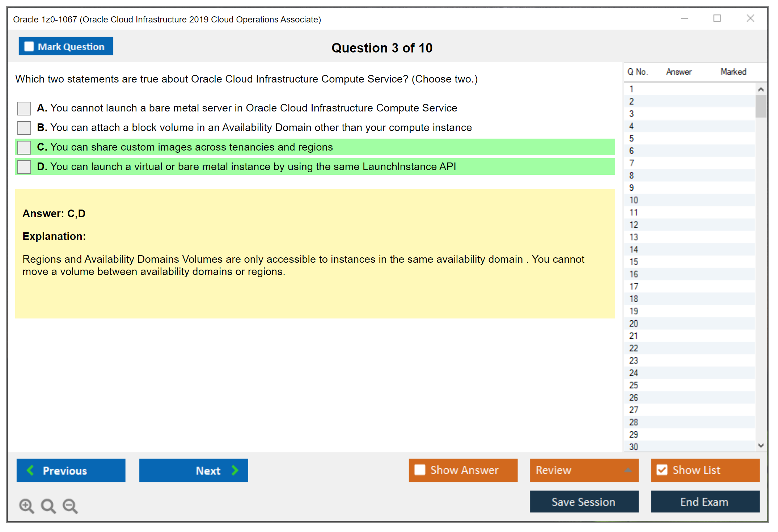This screenshot has height=532, width=778.
Task: Click the zoom out magnifier icon
Action: 70,506
